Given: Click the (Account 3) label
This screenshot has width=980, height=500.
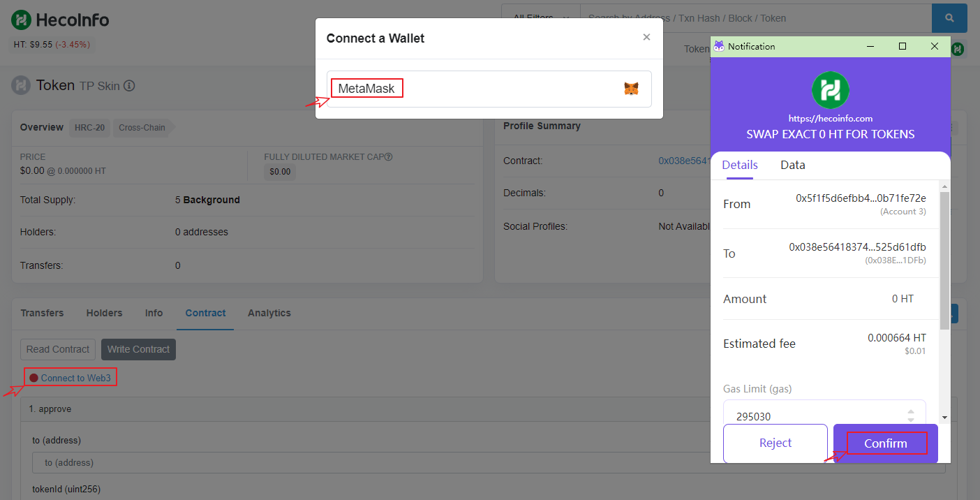Looking at the screenshot, I should [x=903, y=212].
